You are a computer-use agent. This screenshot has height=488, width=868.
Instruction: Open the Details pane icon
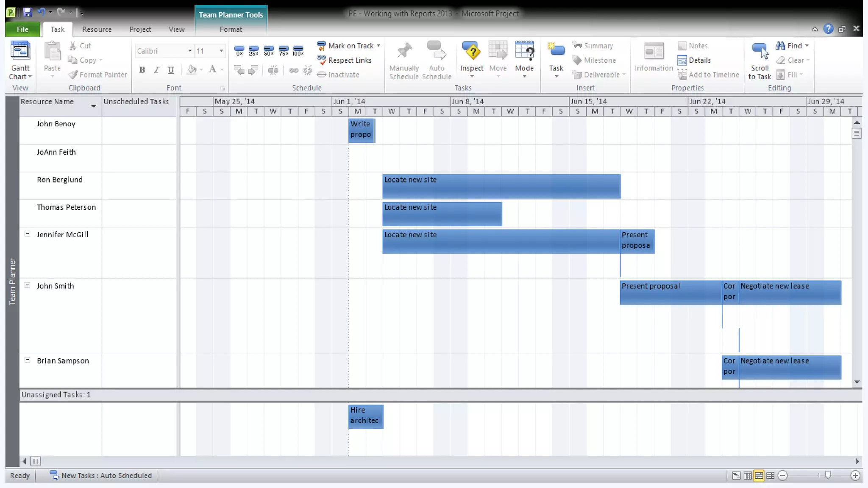tap(682, 60)
